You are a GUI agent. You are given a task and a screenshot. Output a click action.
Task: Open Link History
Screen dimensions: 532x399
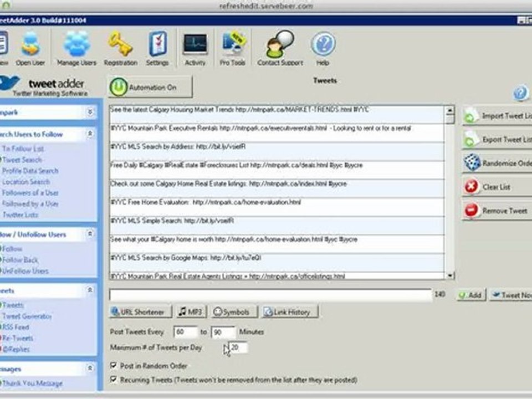(x=289, y=312)
